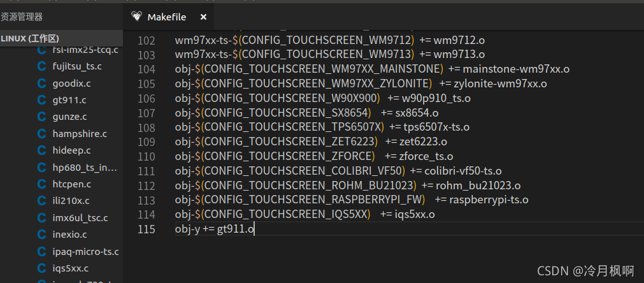Click w90p910_ts.o in line 106

(436, 99)
